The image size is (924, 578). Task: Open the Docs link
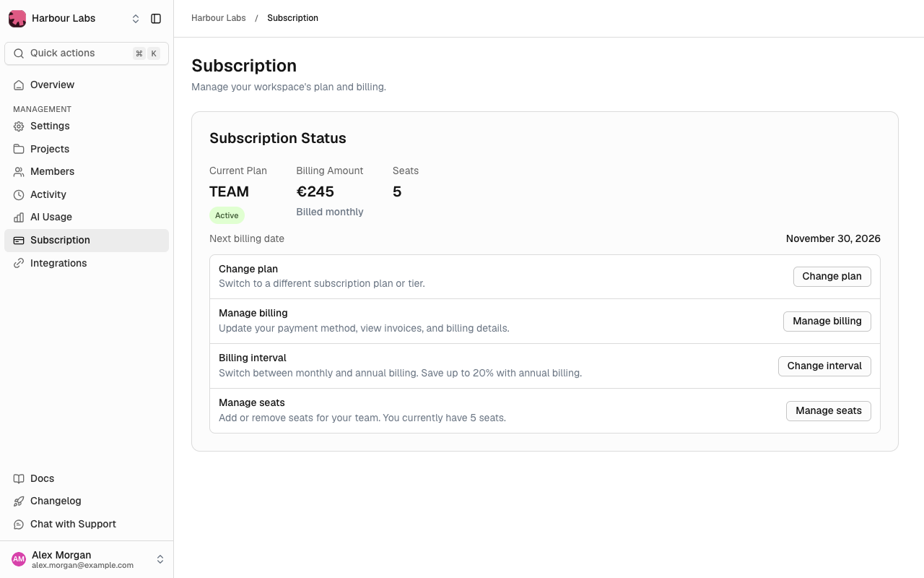click(87, 479)
